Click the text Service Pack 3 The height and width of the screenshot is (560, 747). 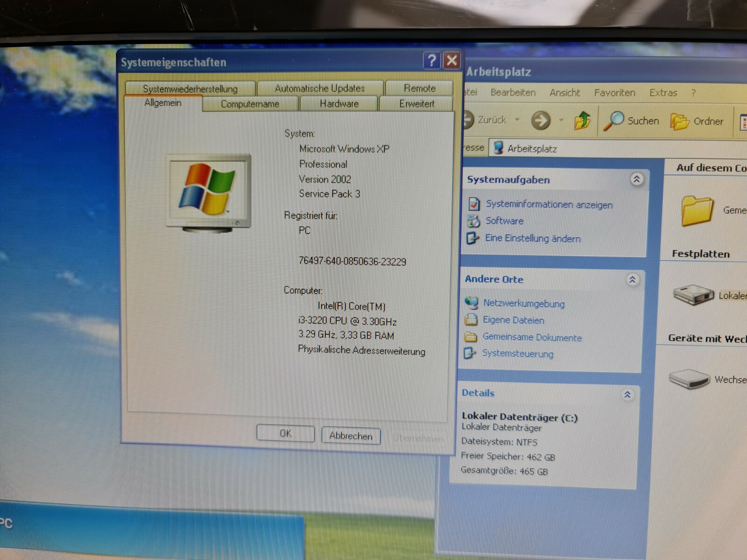(x=330, y=194)
